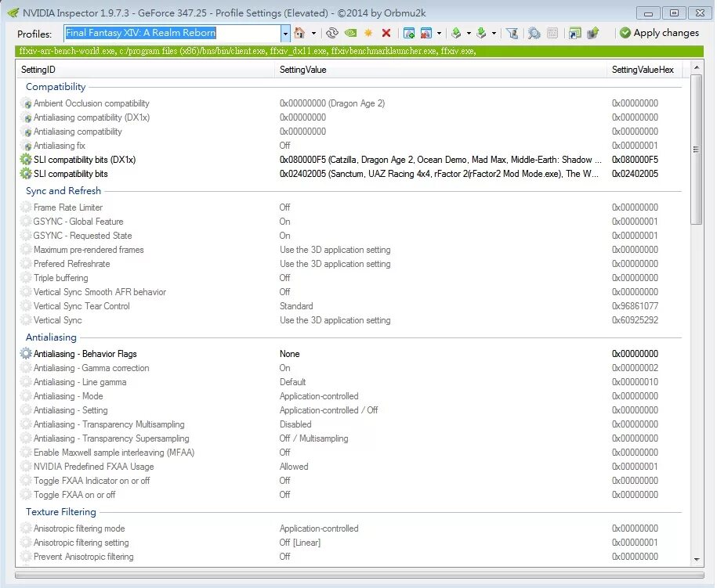Select GSYNC - Global Feature setting row
The height and width of the screenshot is (588, 717).
point(349,221)
